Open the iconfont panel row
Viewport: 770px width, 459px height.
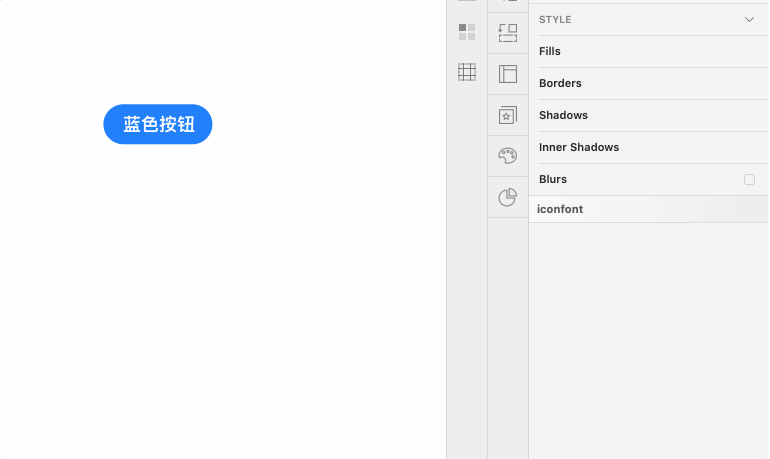[x=560, y=209]
